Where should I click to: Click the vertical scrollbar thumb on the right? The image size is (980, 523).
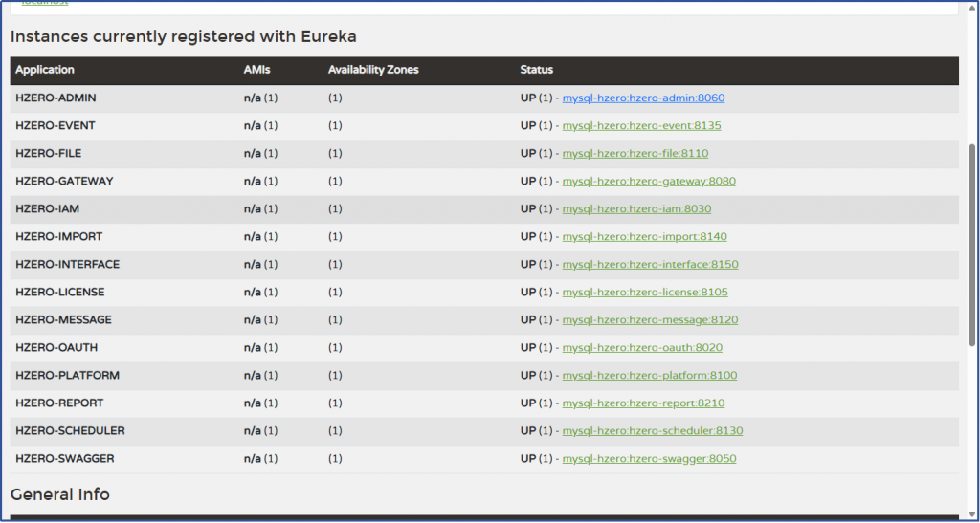point(973,244)
